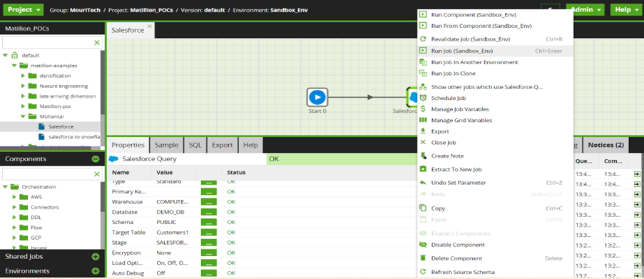Click the Salesforce cloud icon in Properties header
This screenshot has height=279, width=644.
click(x=114, y=158)
